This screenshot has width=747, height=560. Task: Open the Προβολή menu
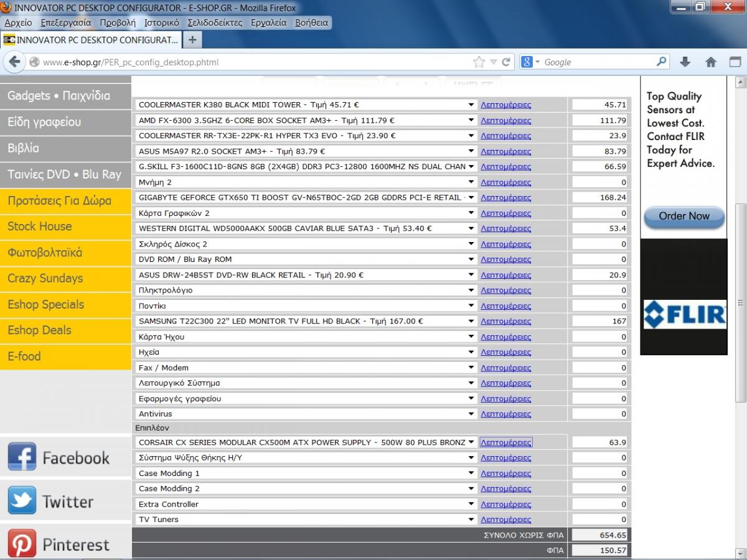click(117, 22)
